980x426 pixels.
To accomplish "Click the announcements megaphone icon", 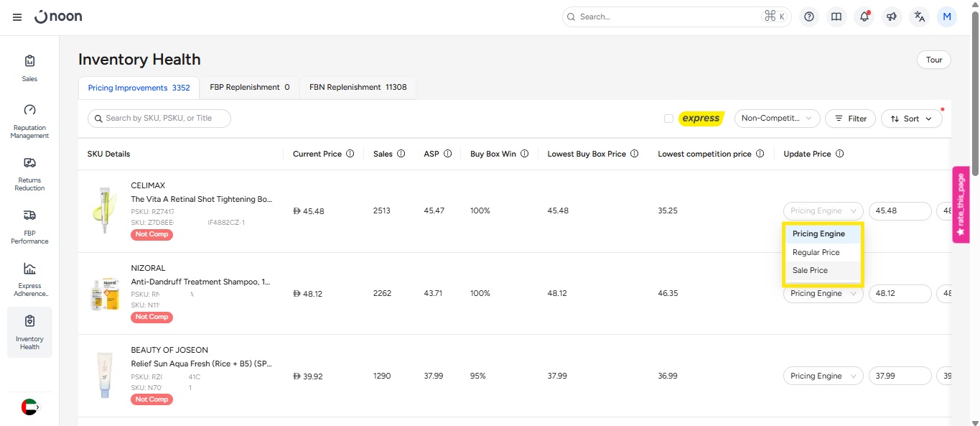I will [892, 17].
